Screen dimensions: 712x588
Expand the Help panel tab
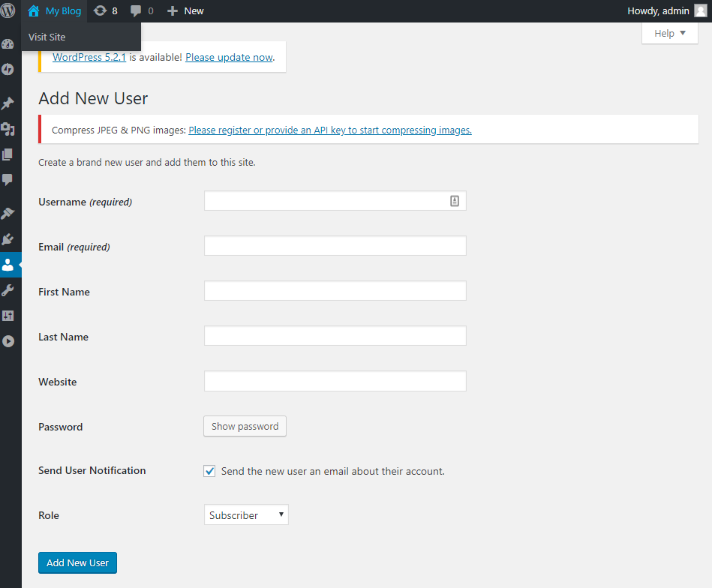[x=669, y=34]
